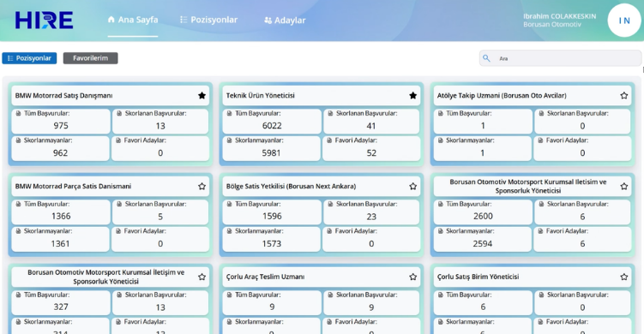The height and width of the screenshot is (334, 644).
Task: Click Tüm Başvurular 6 of Çorlu Satış Birim
Action: [x=483, y=302]
